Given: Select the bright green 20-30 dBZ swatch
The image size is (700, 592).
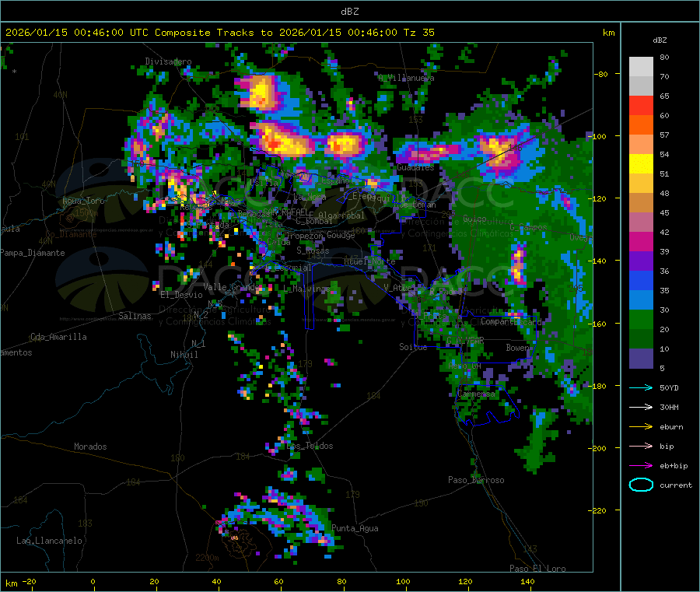Looking at the screenshot, I should [641, 320].
